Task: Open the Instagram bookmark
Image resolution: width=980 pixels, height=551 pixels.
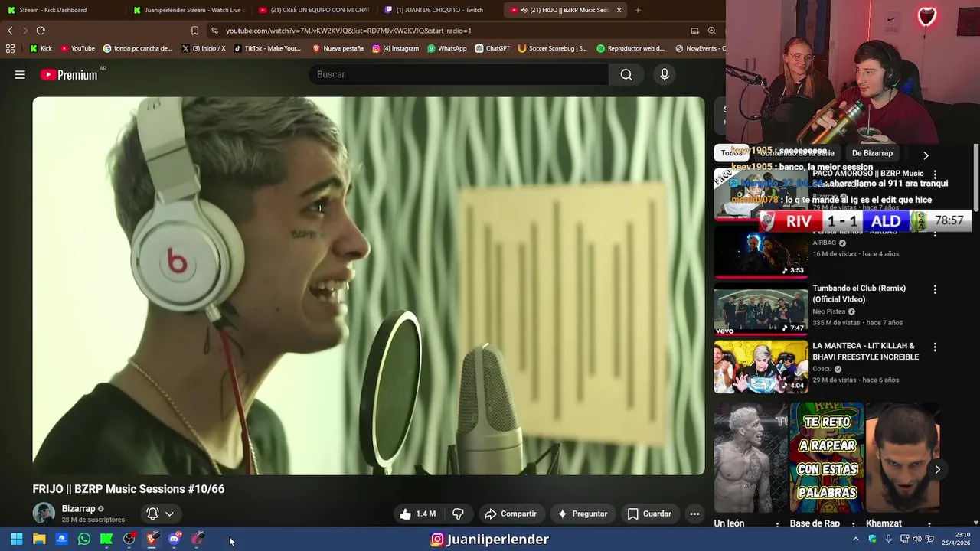Action: 396,48
